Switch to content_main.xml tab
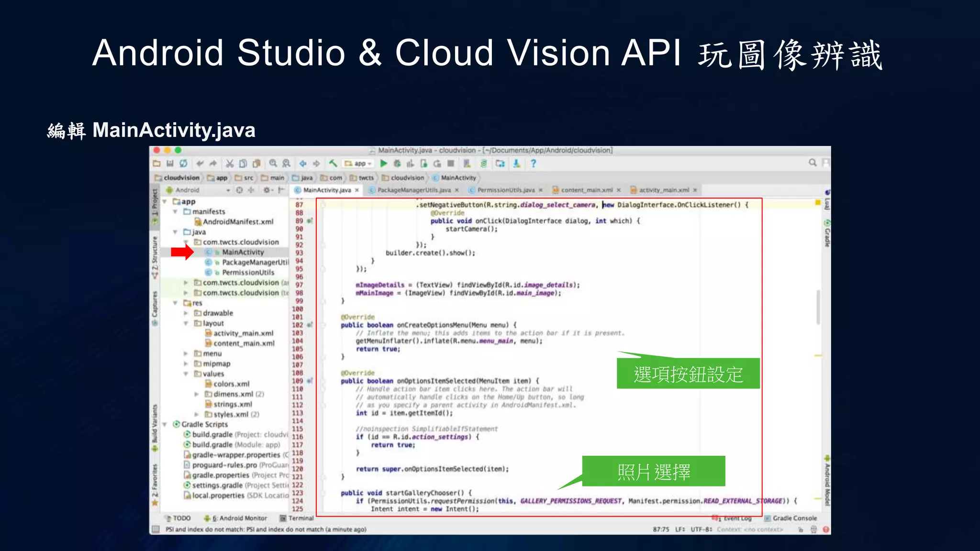Viewport: 980px width, 551px height. coord(587,190)
